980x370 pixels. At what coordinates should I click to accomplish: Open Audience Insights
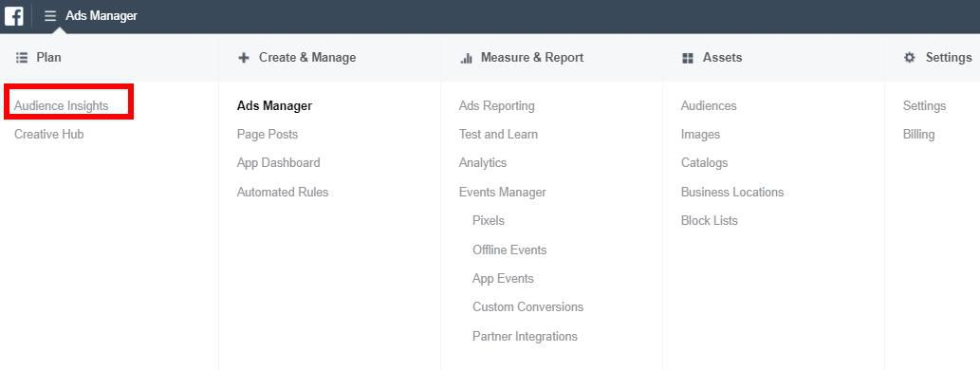[62, 105]
